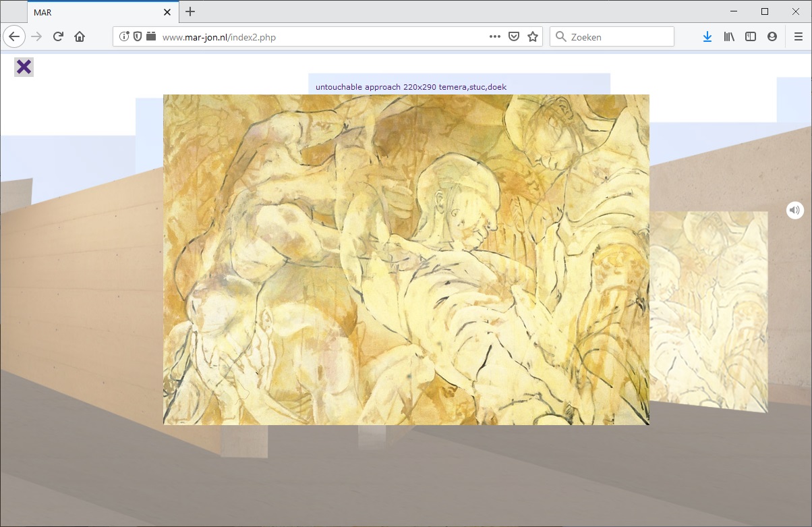Select the MAR browser tab
The width and height of the screenshot is (812, 527).
pyautogui.click(x=94, y=12)
